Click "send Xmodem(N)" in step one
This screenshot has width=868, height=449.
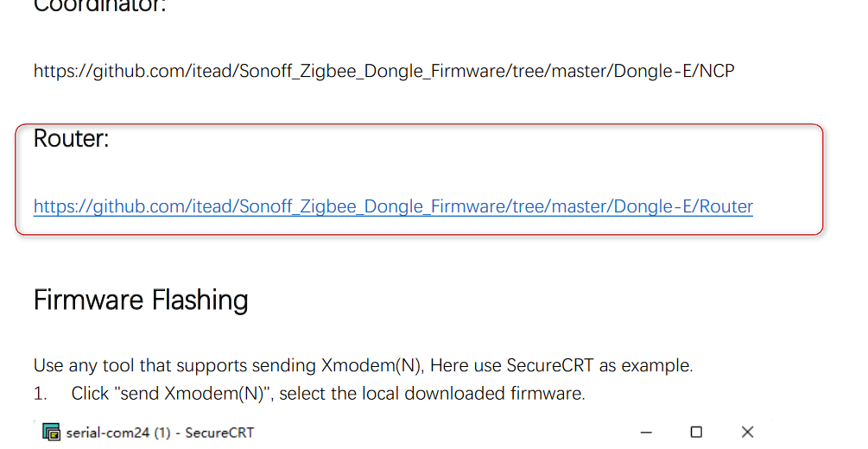[192, 393]
